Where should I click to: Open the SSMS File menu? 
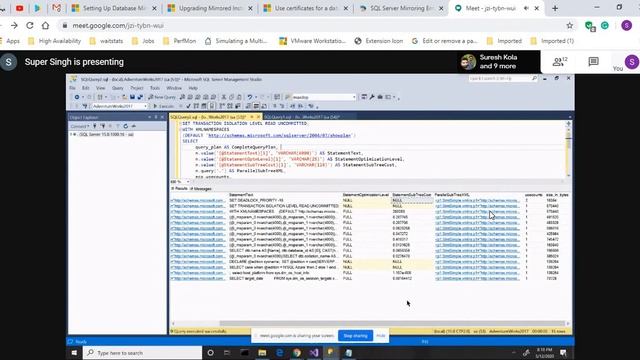[72, 88]
